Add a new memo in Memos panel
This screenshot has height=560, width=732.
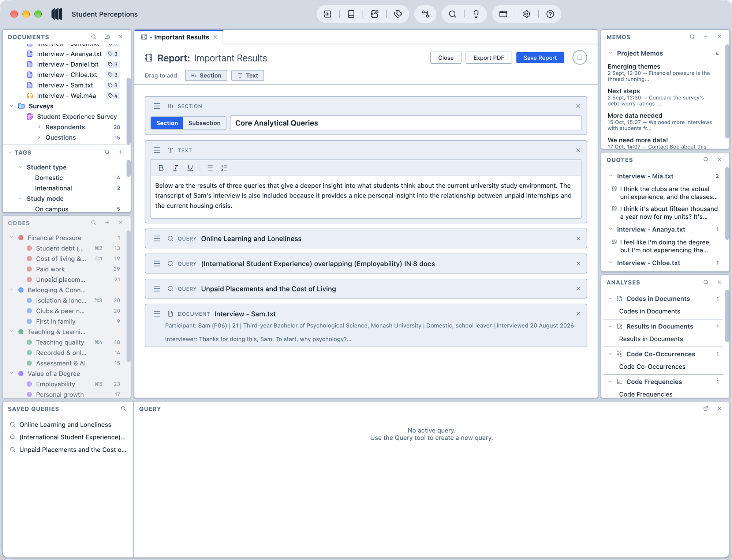click(706, 37)
